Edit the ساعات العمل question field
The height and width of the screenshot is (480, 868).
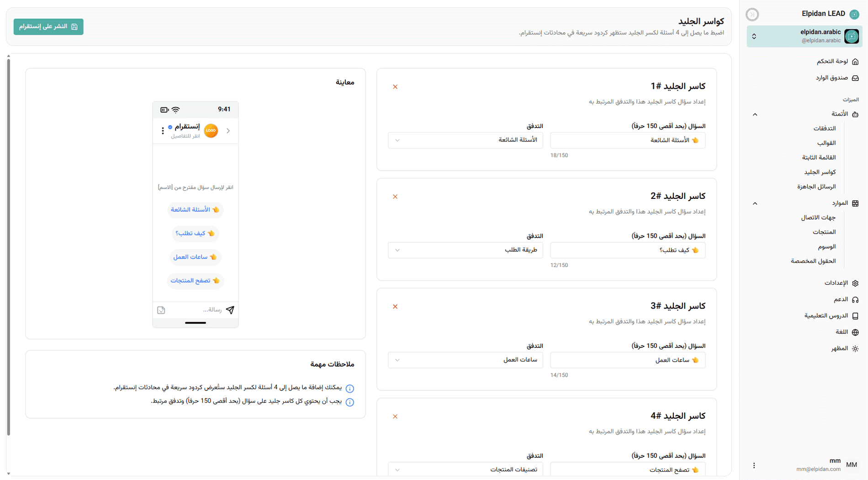[x=628, y=360]
